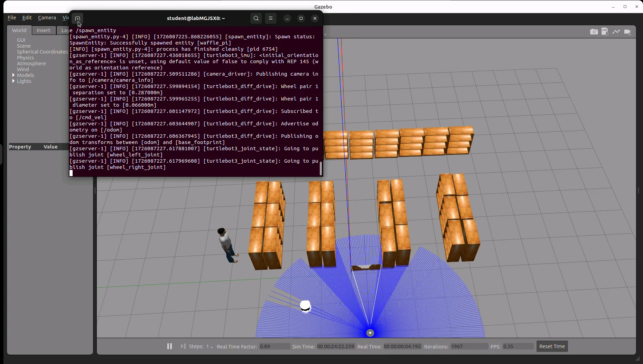
Task: Open the plot window icon
Action: [x=616, y=32]
